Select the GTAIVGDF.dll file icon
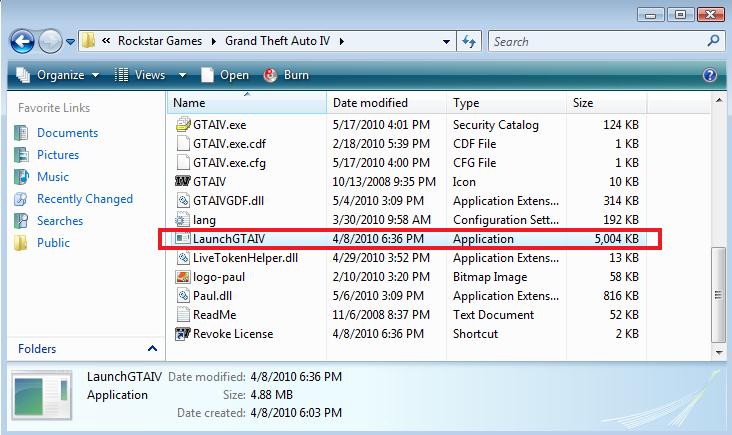This screenshot has height=435, width=732. click(x=183, y=201)
